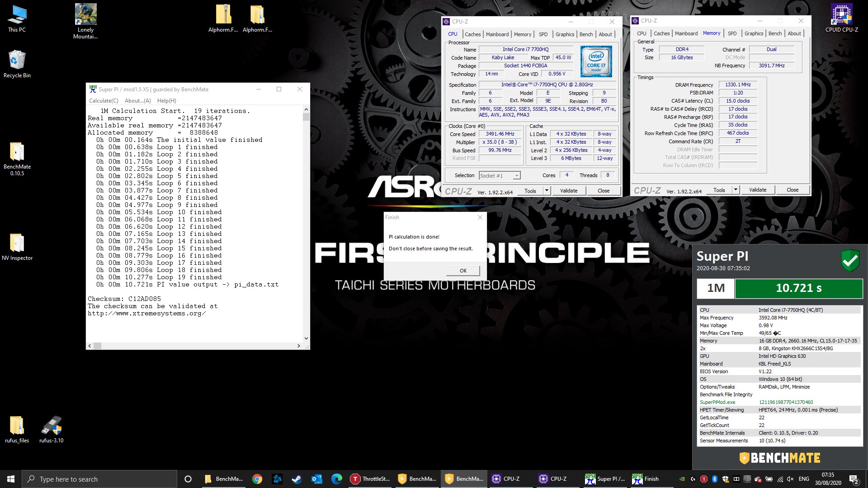
Task: Open Microsoft Edge from the taskbar
Action: (337, 479)
